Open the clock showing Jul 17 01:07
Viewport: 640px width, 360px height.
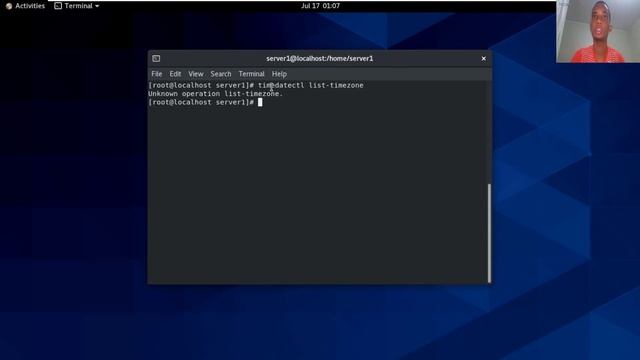320,6
